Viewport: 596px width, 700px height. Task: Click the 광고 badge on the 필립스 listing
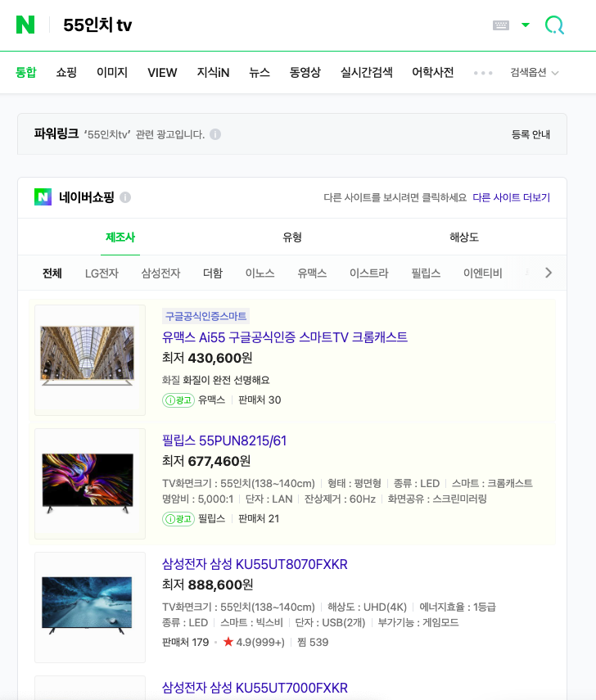click(178, 519)
